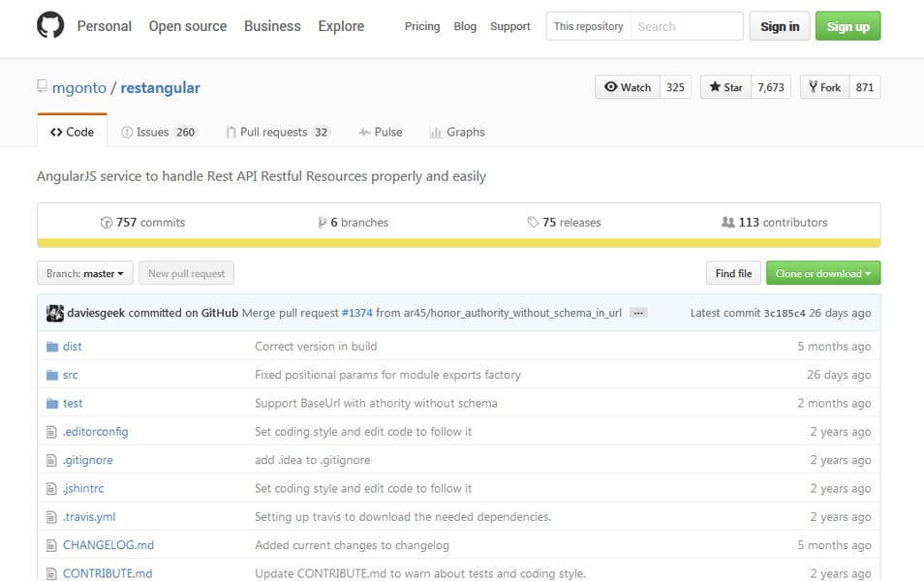Open the Branch: master dropdown
This screenshot has width=924, height=581.
tap(85, 273)
